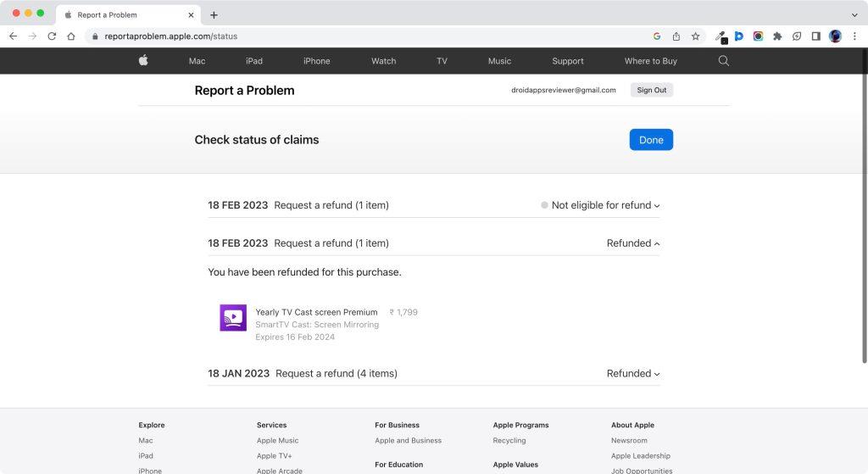Open the Chrome profile avatar

click(x=835, y=36)
